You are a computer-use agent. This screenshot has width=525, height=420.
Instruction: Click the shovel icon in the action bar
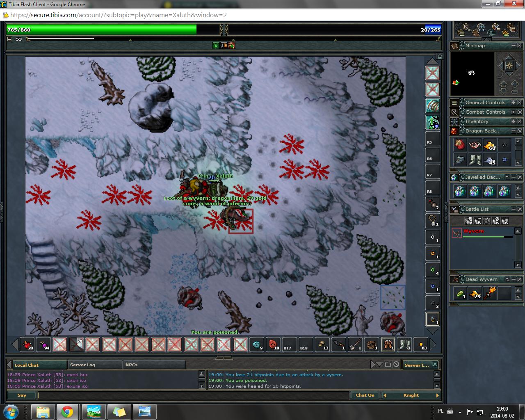coord(355,345)
